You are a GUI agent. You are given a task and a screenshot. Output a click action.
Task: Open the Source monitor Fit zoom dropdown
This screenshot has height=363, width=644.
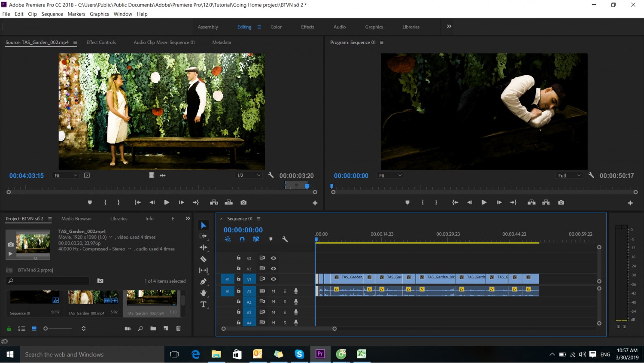click(66, 175)
